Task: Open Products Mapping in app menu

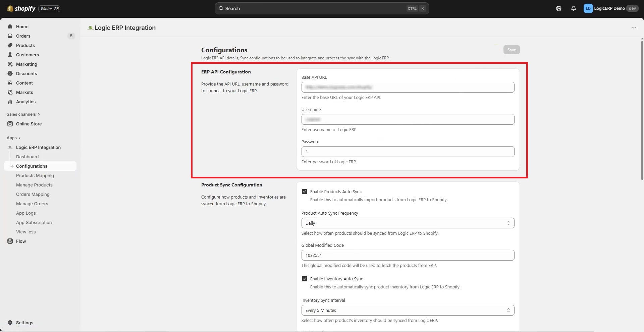Action: 35,175
